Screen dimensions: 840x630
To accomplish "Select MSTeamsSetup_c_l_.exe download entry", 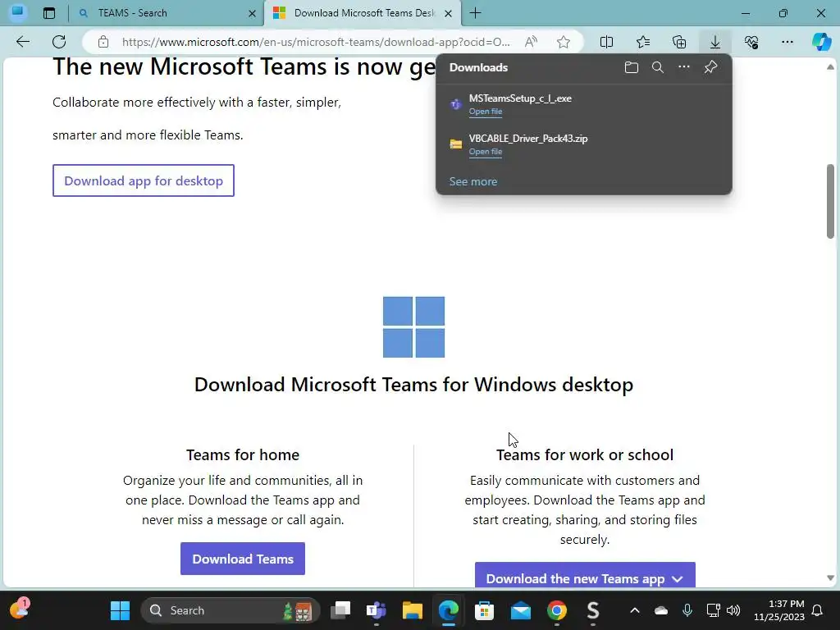I will 584,104.
